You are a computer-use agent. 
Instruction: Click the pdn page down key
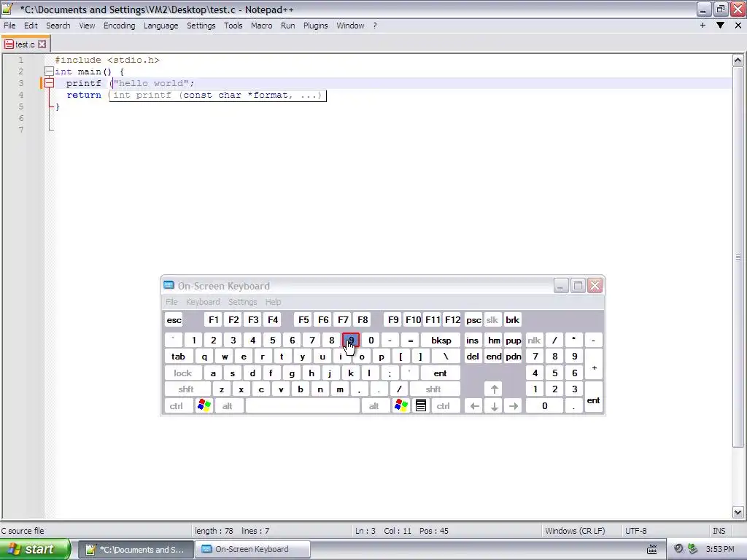513,357
